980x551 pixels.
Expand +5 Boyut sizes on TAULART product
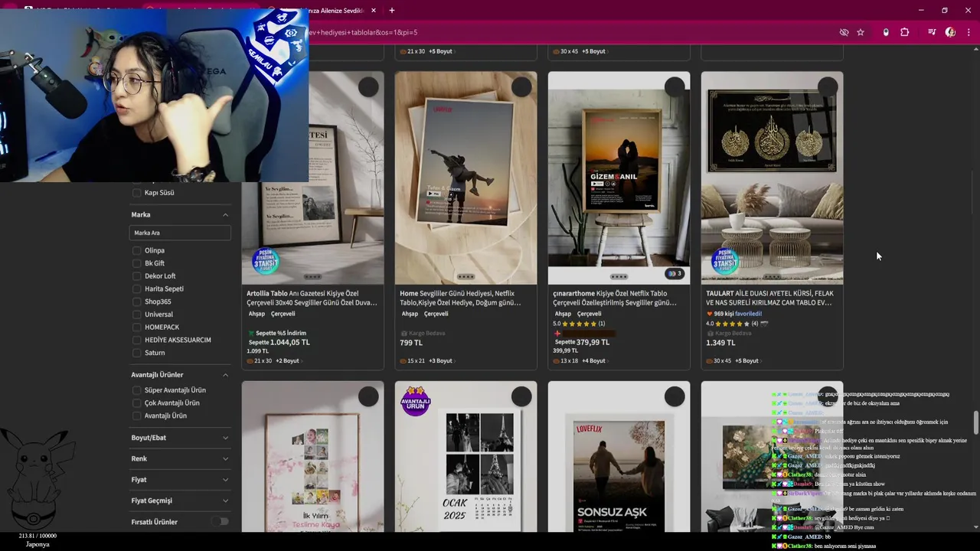tap(747, 360)
